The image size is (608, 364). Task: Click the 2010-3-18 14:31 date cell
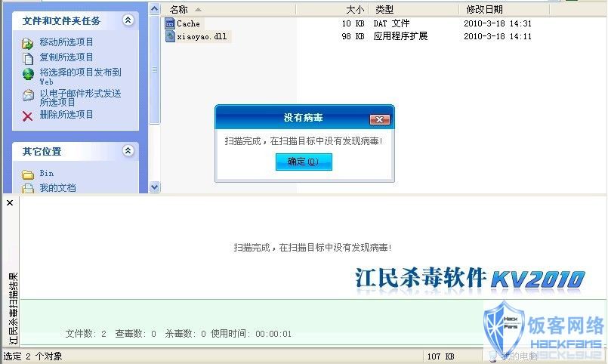pos(498,23)
